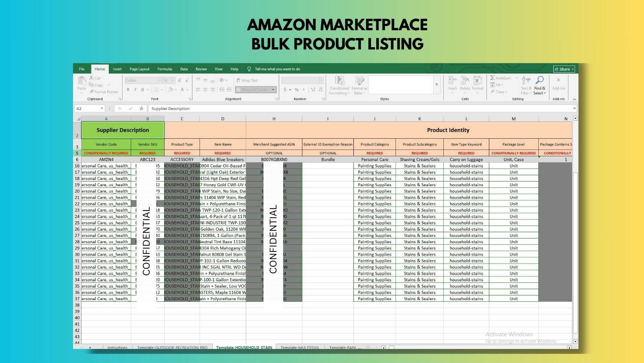Click the Increase Decimal icon
The image size is (644, 363).
(x=313, y=90)
